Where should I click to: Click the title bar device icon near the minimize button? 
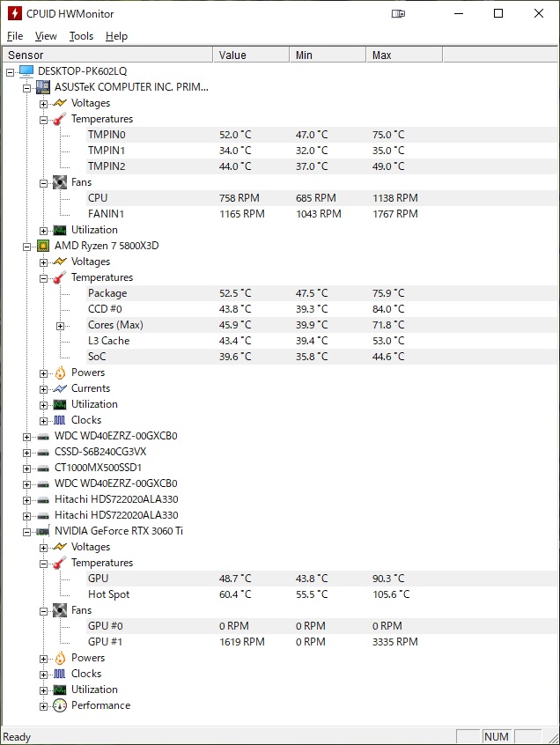[x=398, y=14]
